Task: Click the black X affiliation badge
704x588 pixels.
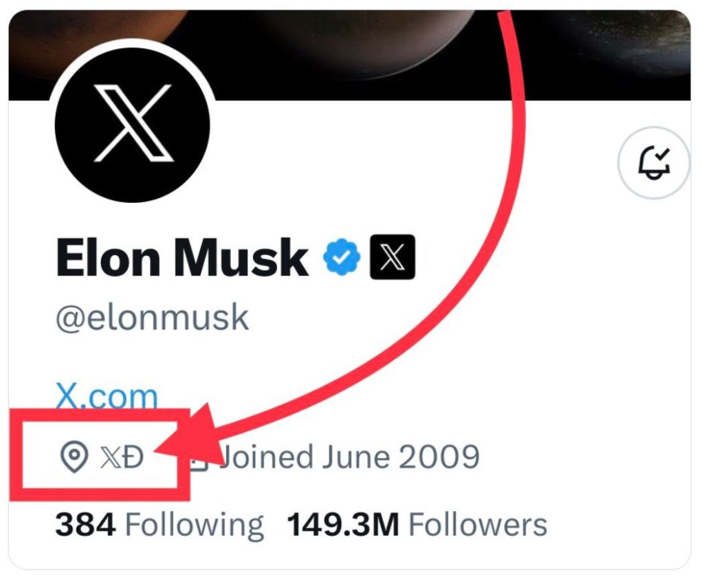Action: (393, 257)
